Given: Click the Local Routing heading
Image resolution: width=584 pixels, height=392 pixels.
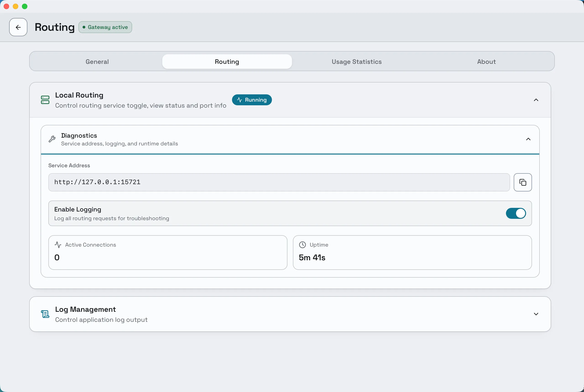Looking at the screenshot, I should click(x=79, y=95).
